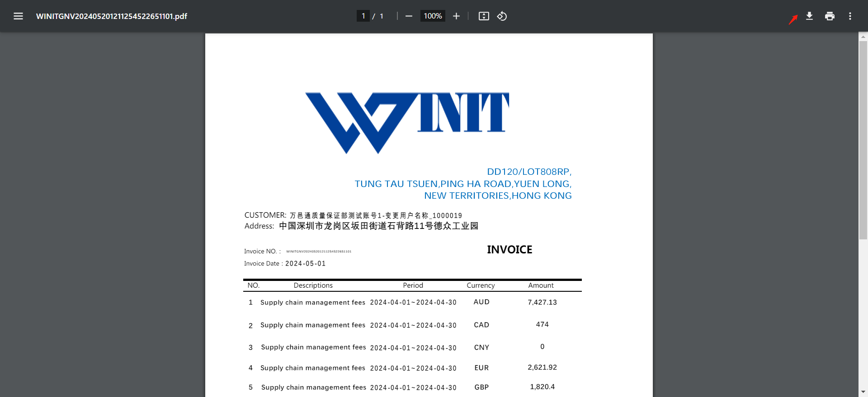Click the Currency column header
868x397 pixels.
point(481,285)
